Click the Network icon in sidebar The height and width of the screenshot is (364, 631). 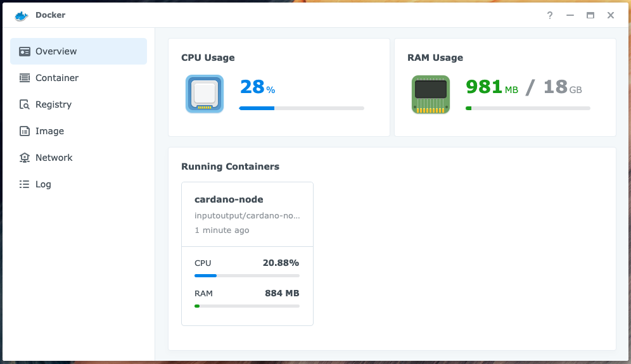(x=25, y=158)
